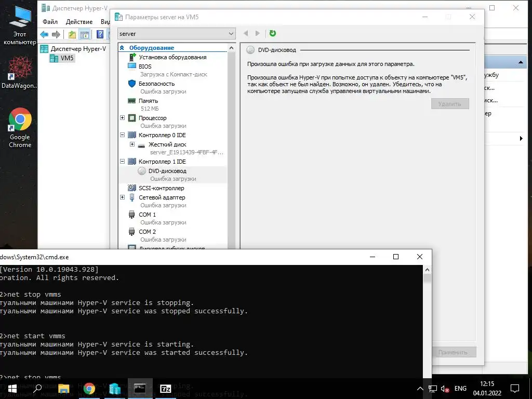Select the SCSI-контроллер item

(162, 188)
